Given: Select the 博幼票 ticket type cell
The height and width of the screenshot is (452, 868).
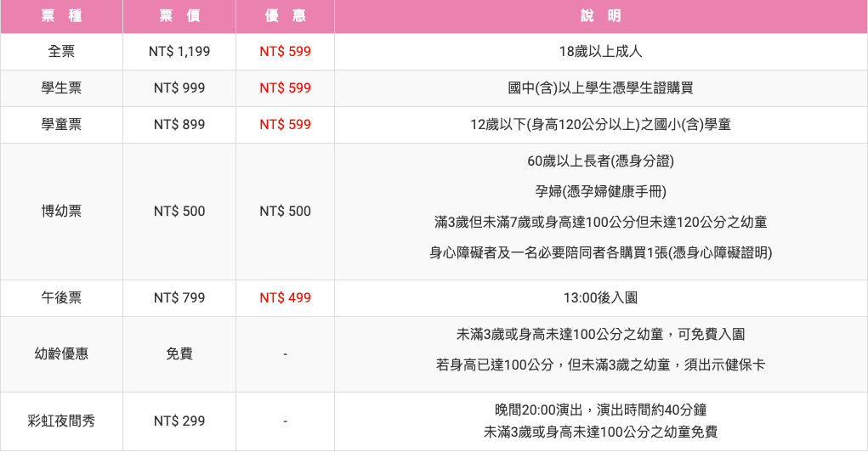Looking at the screenshot, I should pyautogui.click(x=61, y=212).
